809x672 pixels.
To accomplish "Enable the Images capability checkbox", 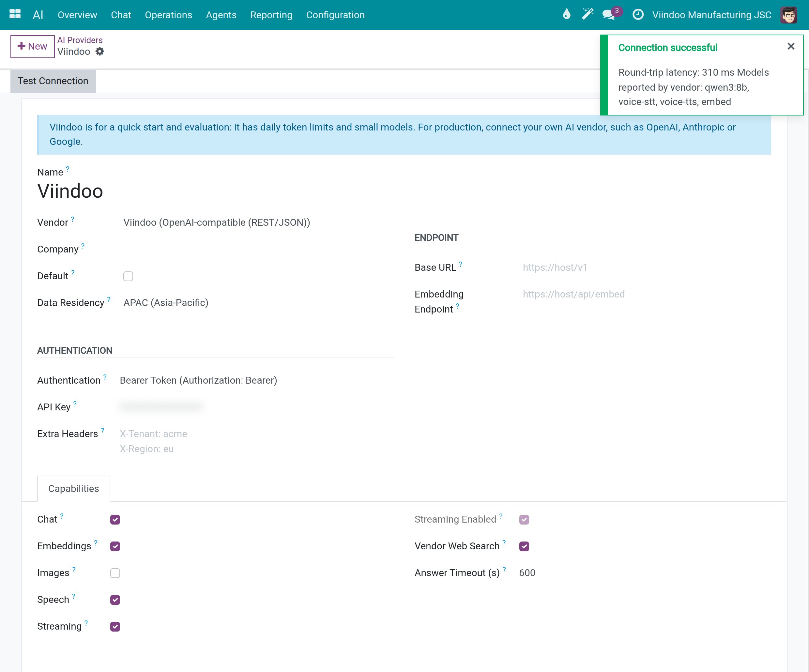I will pyautogui.click(x=115, y=573).
